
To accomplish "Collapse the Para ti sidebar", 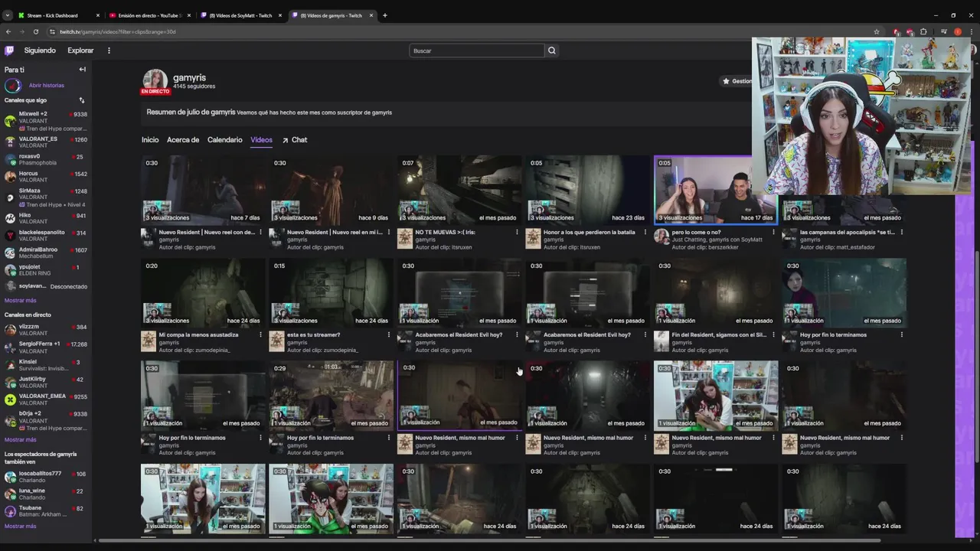I will (82, 70).
